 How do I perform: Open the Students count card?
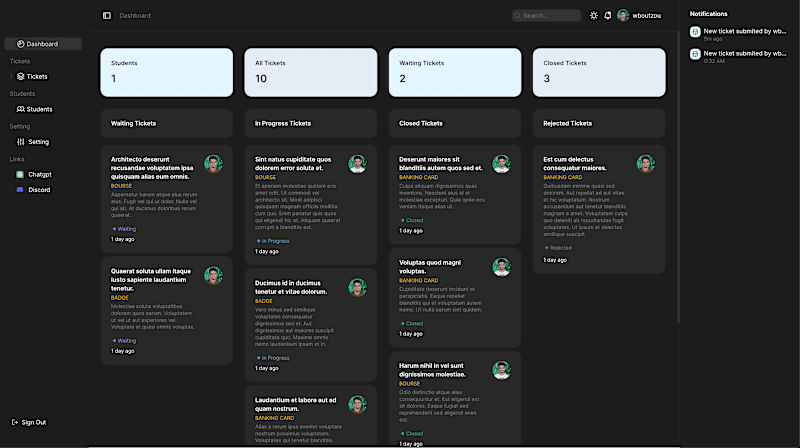(167, 72)
